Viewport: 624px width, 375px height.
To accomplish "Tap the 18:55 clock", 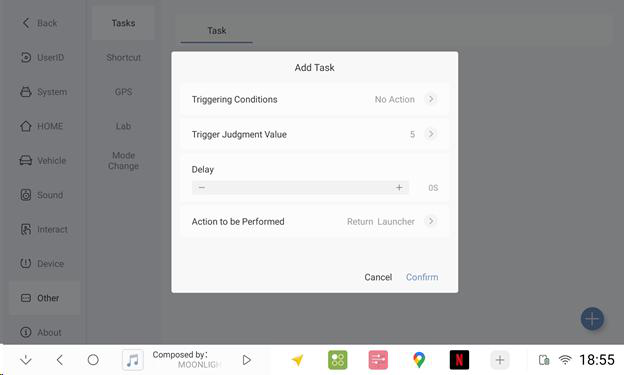I will coord(597,360).
